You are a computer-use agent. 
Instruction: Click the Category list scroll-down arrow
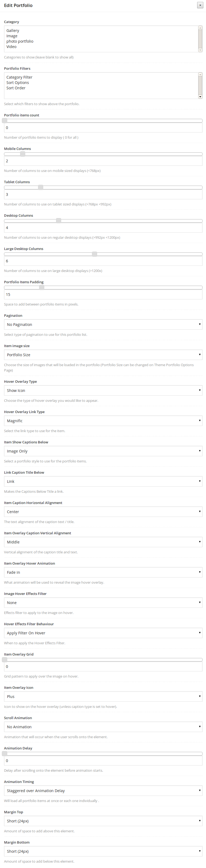tap(200, 50)
